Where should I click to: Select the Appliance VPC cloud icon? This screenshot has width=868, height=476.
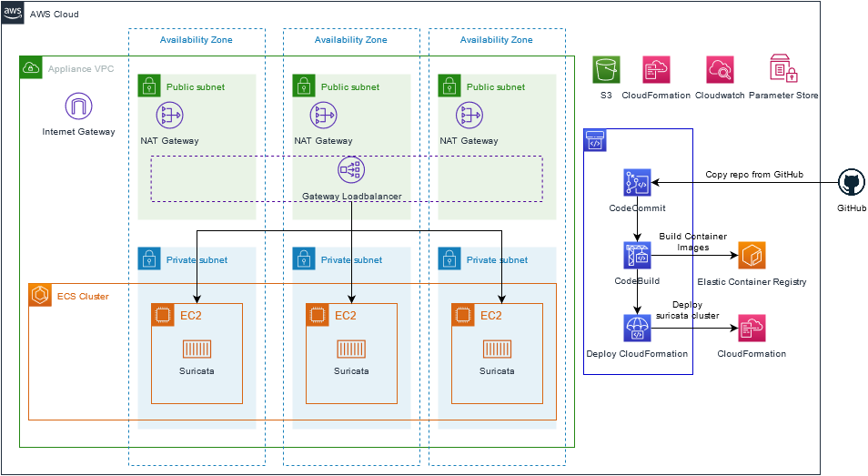tap(31, 68)
